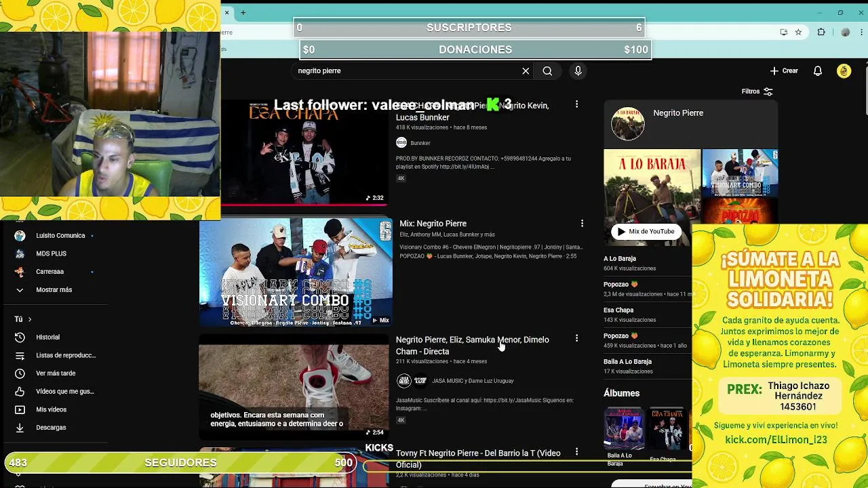This screenshot has width=868, height=488.
Task: Open a new browser tab with plus
Action: coord(243,12)
